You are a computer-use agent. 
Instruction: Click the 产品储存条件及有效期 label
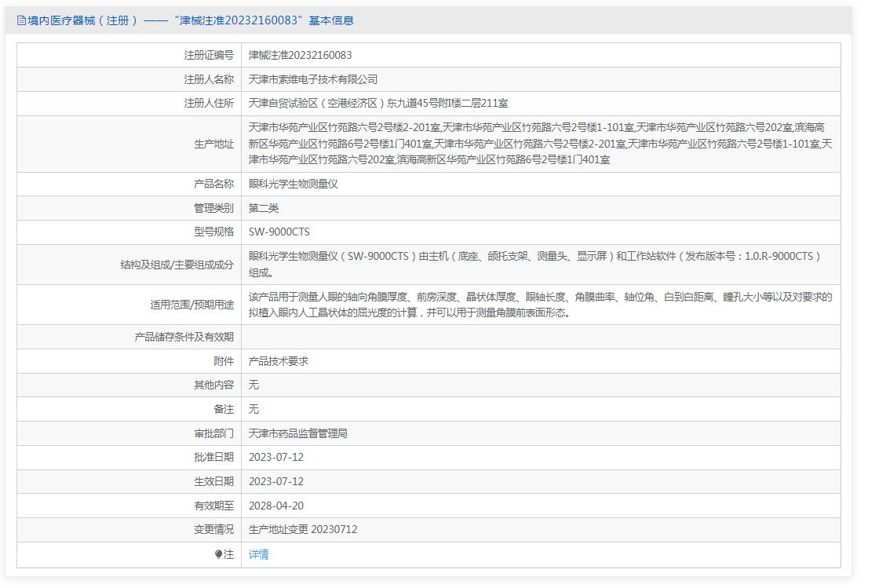pos(184,337)
